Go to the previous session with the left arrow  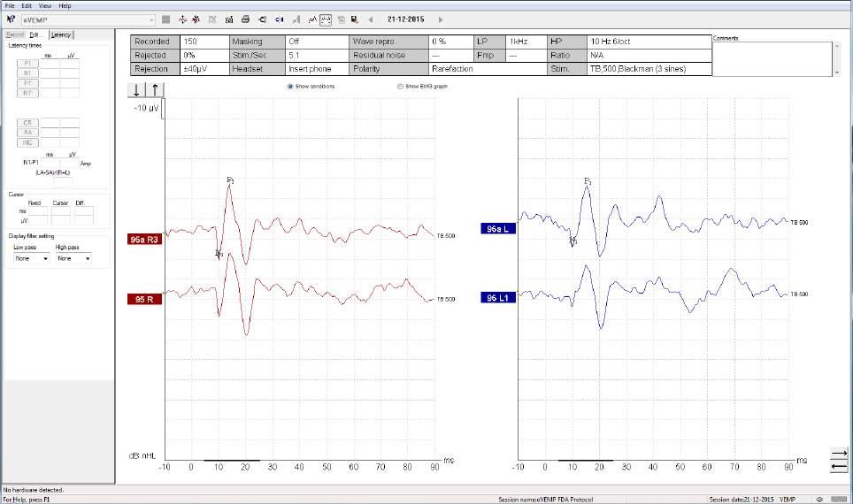[x=371, y=19]
